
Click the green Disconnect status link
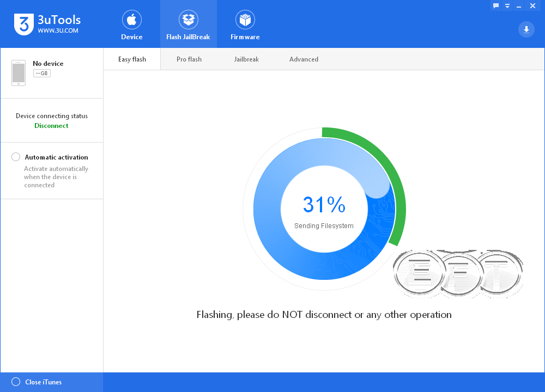click(51, 126)
